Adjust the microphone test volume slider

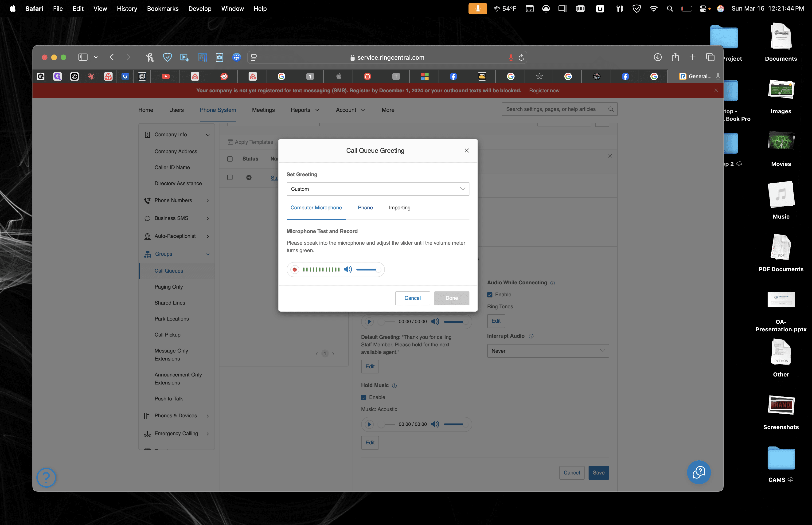(368, 270)
